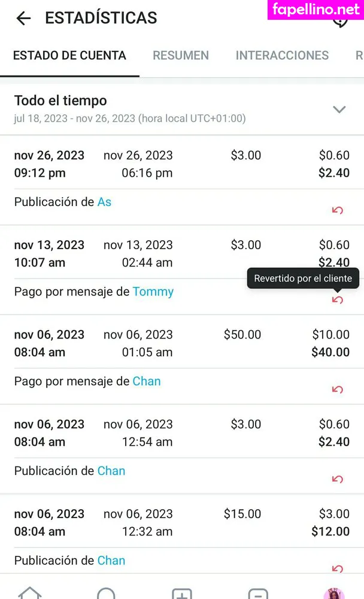
Task: Switch to the Interacciones tab
Action: click(282, 56)
